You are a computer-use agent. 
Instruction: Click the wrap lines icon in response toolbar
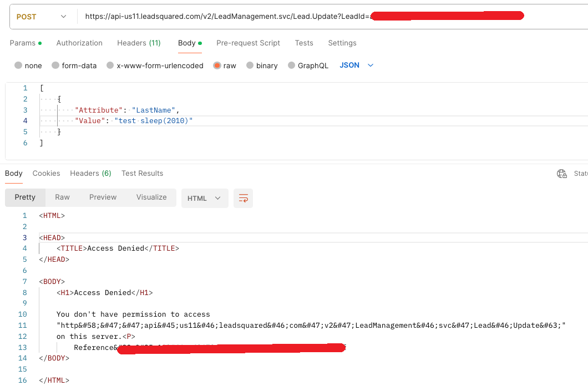243,198
